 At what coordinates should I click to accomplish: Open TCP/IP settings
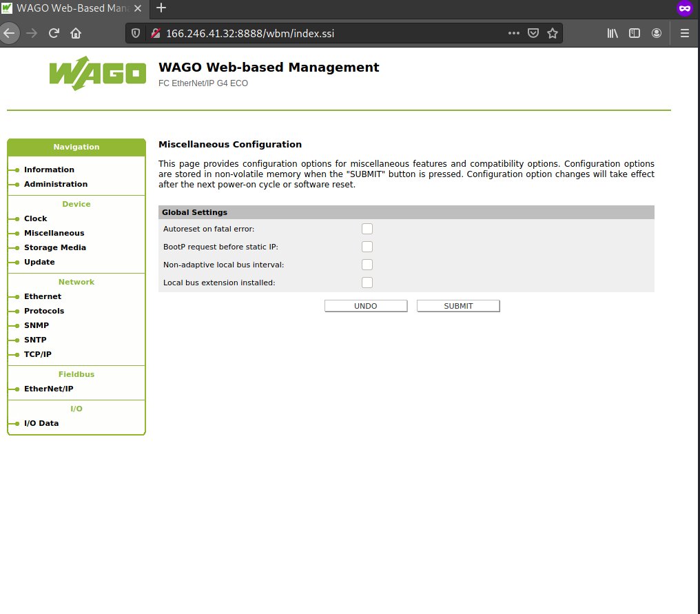pyautogui.click(x=37, y=354)
